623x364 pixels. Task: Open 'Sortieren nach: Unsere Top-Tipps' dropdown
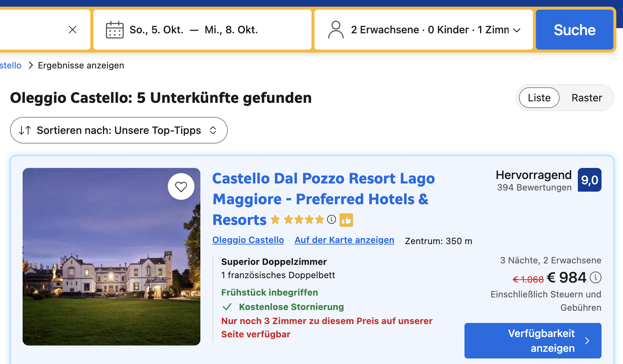tap(119, 130)
